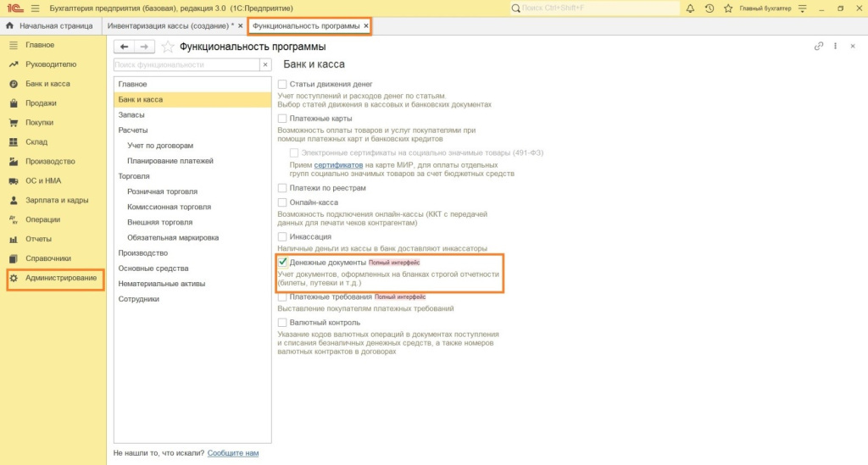Enable Платежи по реестрам checkbox
The width and height of the screenshot is (868, 465).
point(282,188)
